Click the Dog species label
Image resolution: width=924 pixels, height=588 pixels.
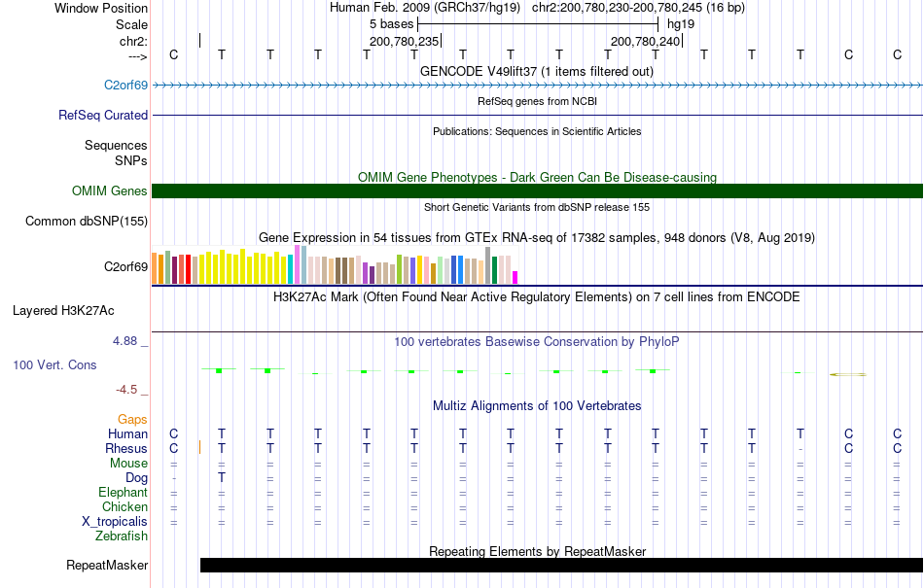(x=136, y=478)
